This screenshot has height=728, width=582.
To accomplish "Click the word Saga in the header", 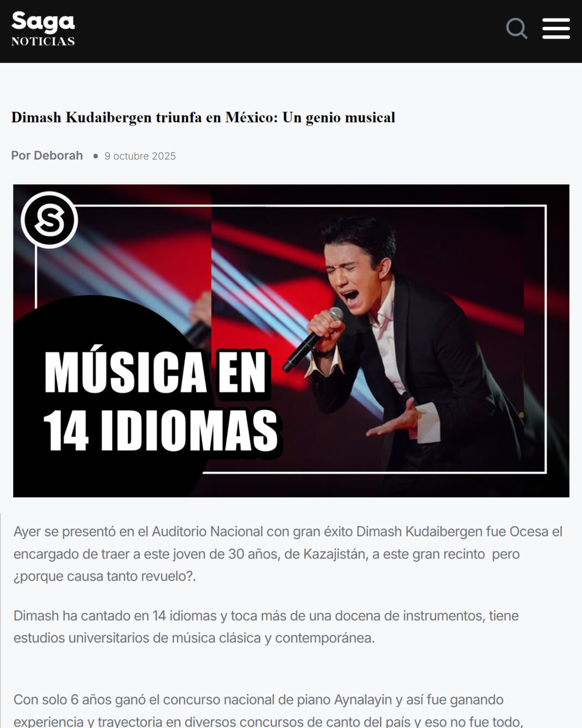I will click(43, 22).
